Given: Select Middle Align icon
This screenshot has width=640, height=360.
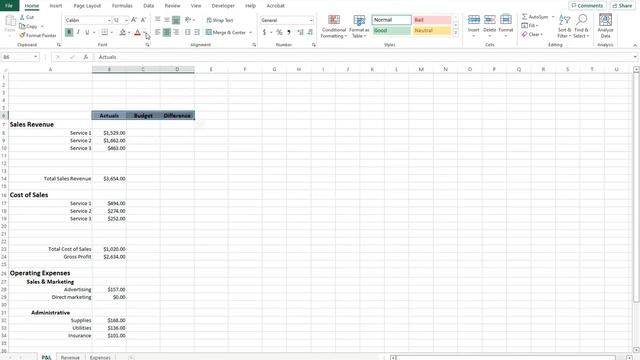Looking at the screenshot, I should coord(167,20).
